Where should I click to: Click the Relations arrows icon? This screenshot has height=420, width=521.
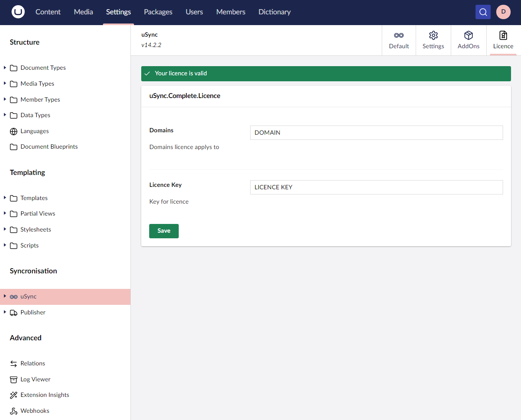[x=14, y=363]
